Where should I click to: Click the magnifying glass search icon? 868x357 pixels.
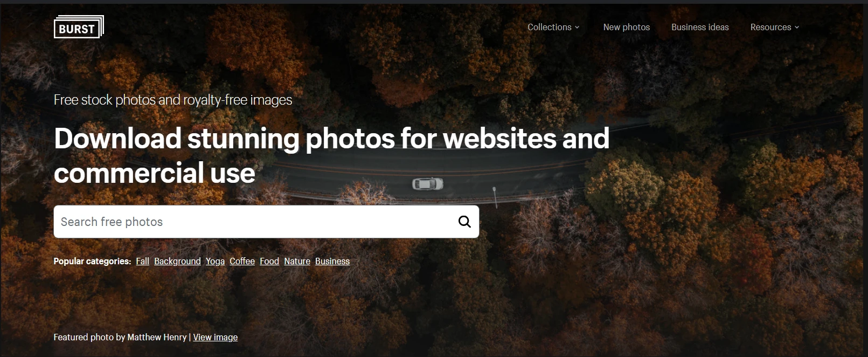[x=464, y=222]
